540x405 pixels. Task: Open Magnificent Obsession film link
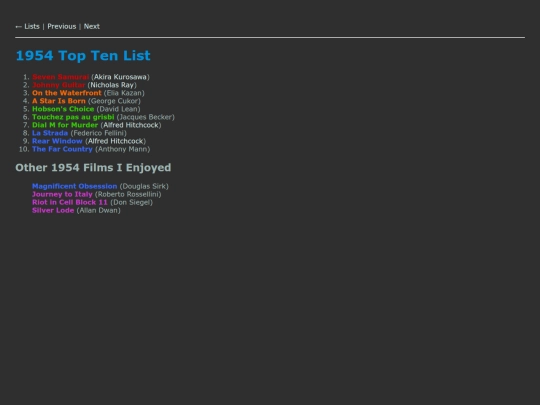75,186
